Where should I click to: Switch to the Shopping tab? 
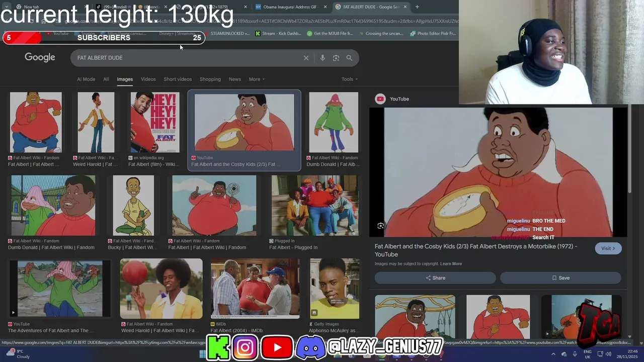(x=210, y=79)
